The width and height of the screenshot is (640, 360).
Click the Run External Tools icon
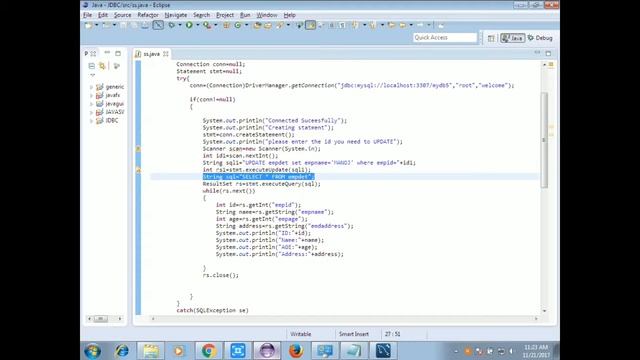(x=207, y=25)
